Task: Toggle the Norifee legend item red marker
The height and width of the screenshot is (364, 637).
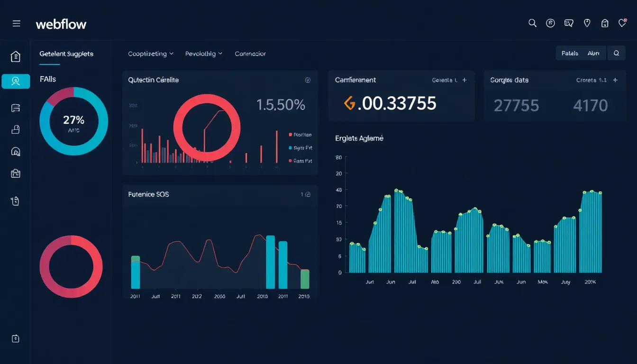Action: tap(291, 135)
